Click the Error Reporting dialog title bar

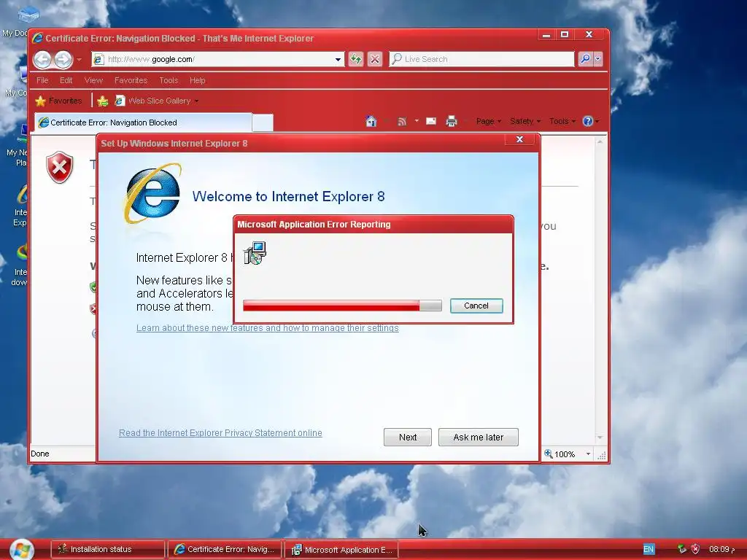point(373,225)
